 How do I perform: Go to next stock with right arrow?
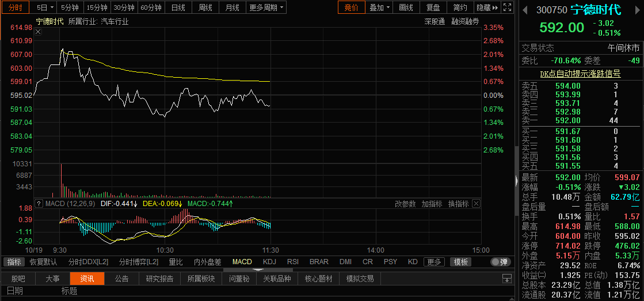(x=638, y=10)
